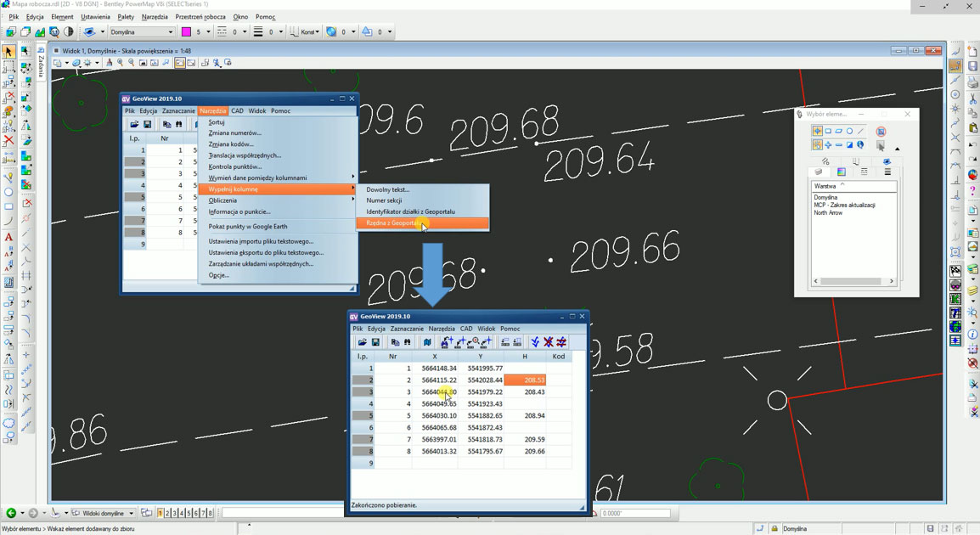Click the undo arrow in right toolbar
Viewport: 980px width, 535px height.
(973, 144)
